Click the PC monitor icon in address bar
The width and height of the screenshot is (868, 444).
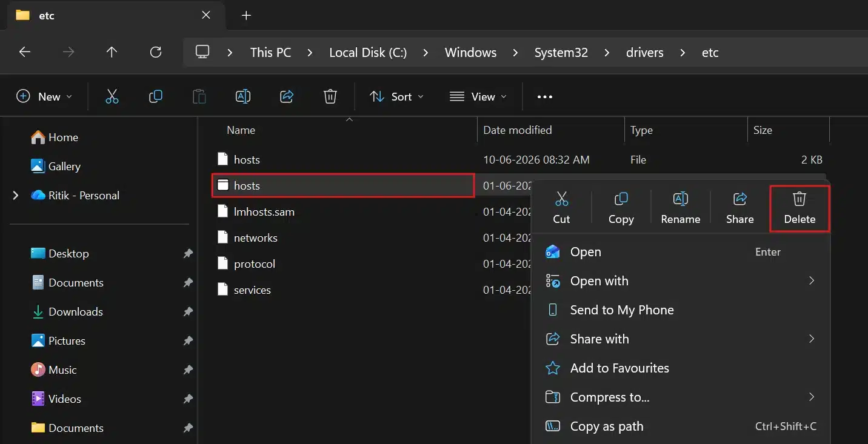tap(202, 52)
